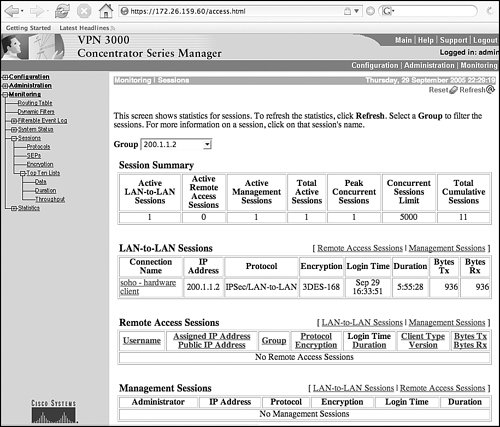The width and height of the screenshot is (500, 427).
Task: Sort by Public IP Address link
Action: click(212, 345)
